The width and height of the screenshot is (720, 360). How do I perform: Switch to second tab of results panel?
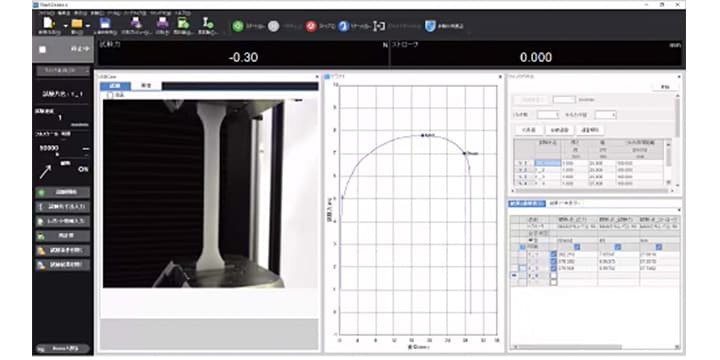click(565, 203)
